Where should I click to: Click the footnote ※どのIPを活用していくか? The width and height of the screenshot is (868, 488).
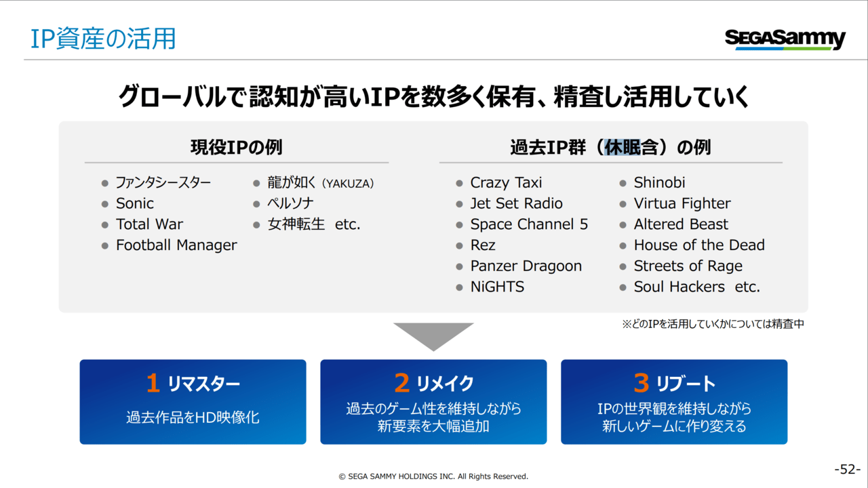pos(713,324)
